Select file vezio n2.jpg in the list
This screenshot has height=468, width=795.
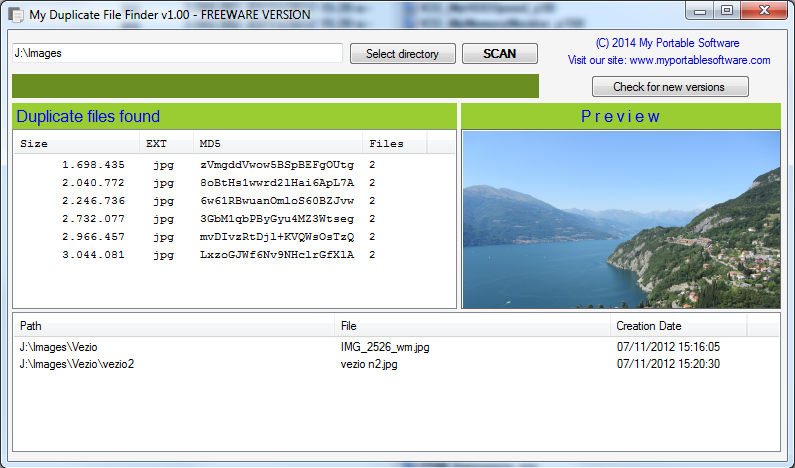tap(369, 363)
